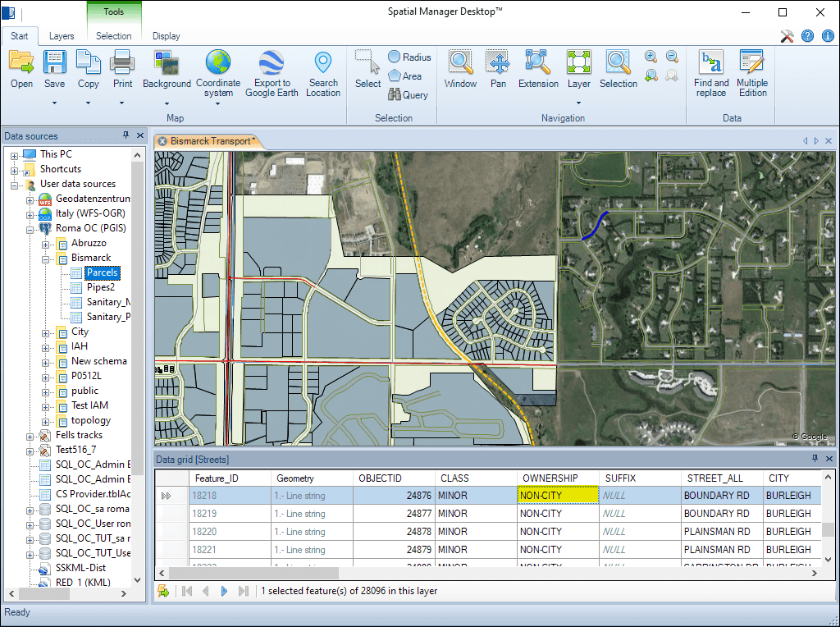Click the Query selection button
The height and width of the screenshot is (627, 840).
coord(408,95)
